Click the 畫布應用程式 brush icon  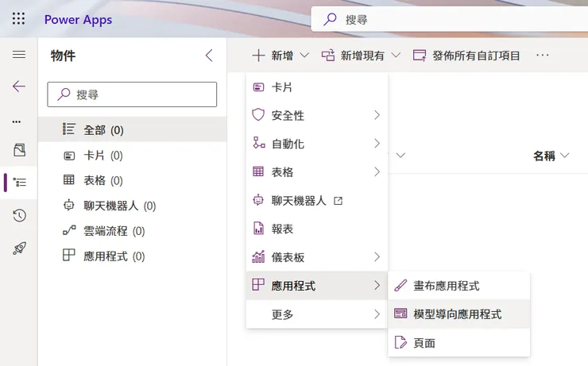click(400, 286)
